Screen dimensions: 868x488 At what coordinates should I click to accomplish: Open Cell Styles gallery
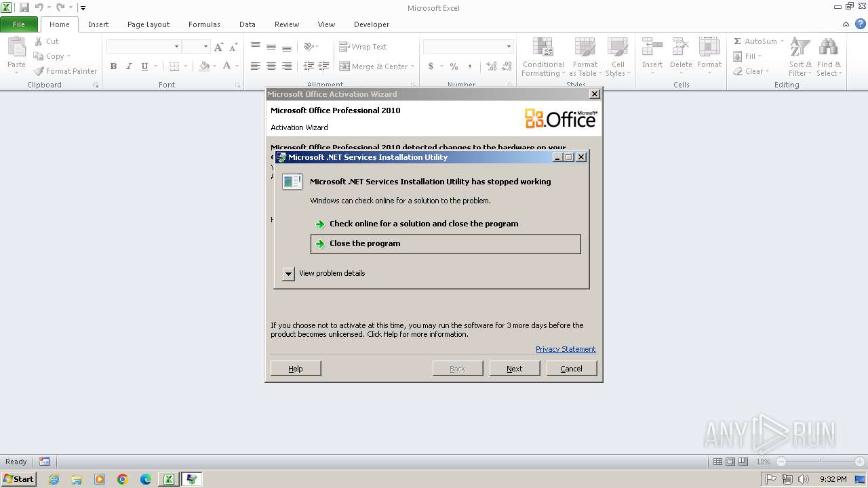[x=617, y=57]
